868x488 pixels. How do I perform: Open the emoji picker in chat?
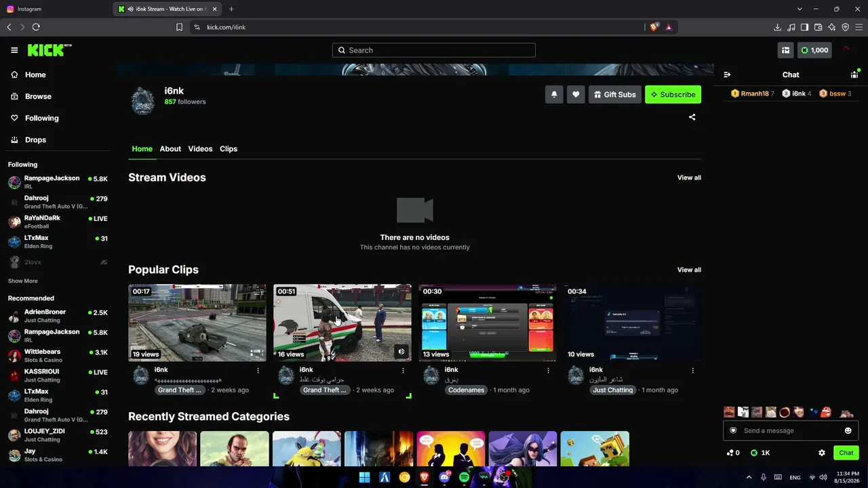tap(848, 430)
